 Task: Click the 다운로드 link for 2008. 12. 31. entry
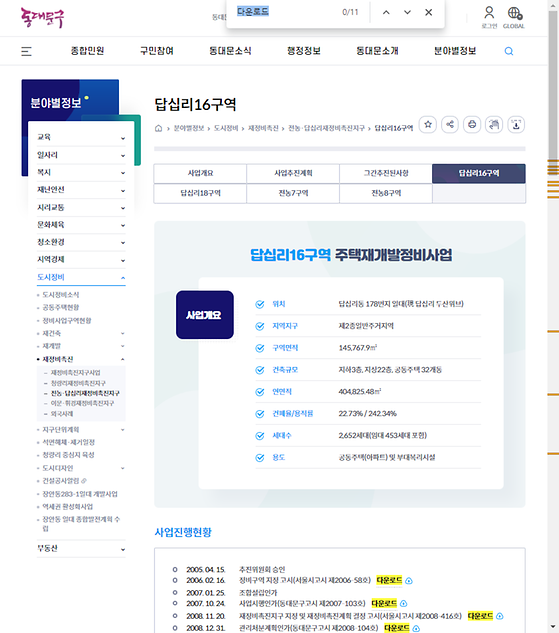397,628
